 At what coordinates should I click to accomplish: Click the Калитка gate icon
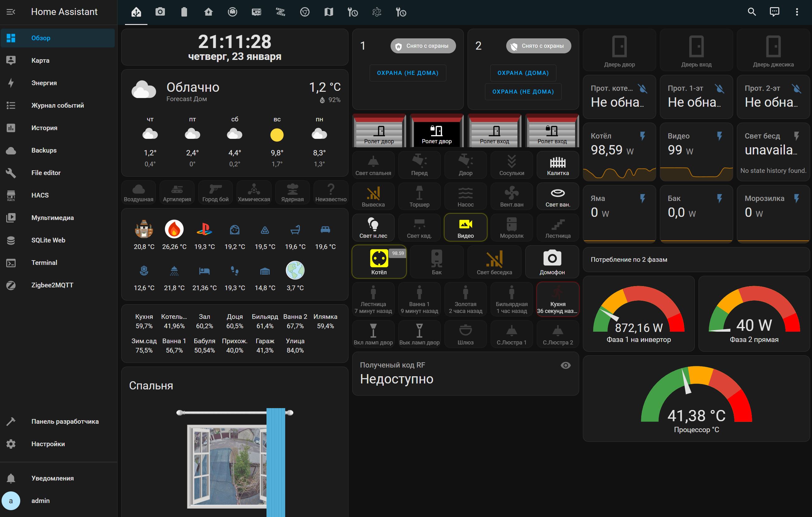coord(558,163)
